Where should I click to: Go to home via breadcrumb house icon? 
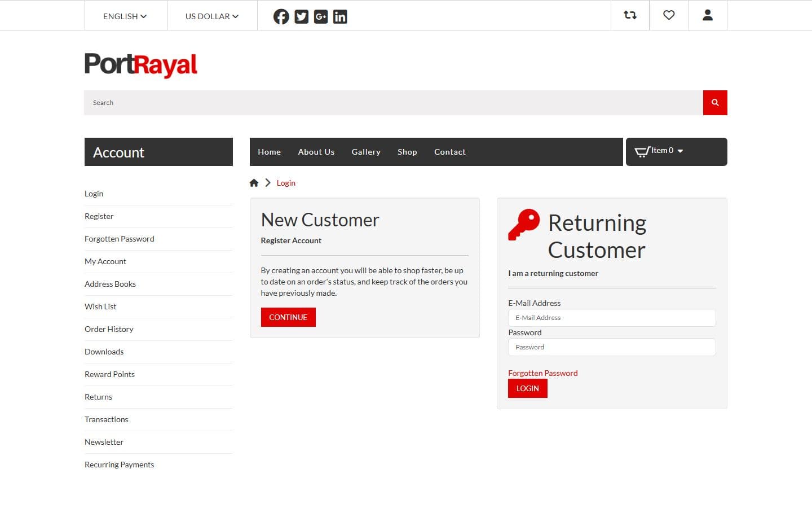[x=254, y=183]
